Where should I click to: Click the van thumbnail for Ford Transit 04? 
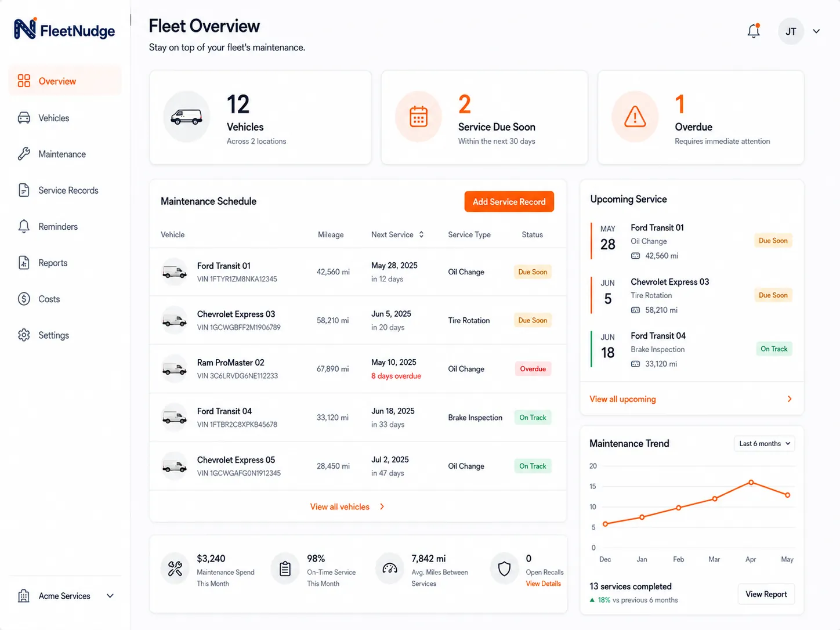coord(174,418)
